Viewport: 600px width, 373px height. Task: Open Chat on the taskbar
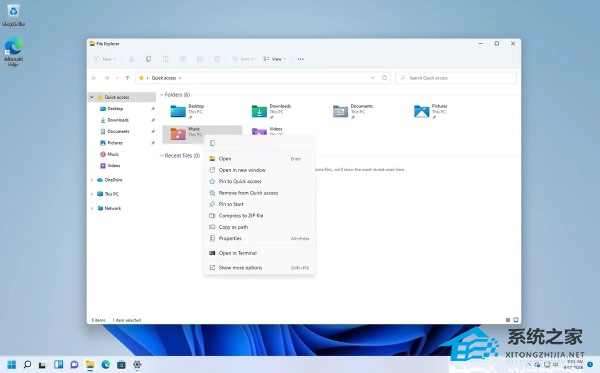coord(74,365)
